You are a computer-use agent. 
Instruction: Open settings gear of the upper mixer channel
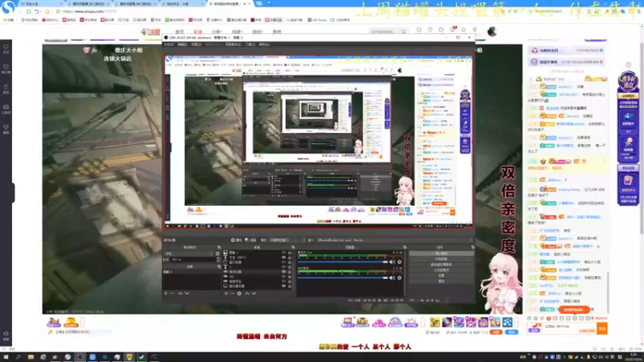399,262
